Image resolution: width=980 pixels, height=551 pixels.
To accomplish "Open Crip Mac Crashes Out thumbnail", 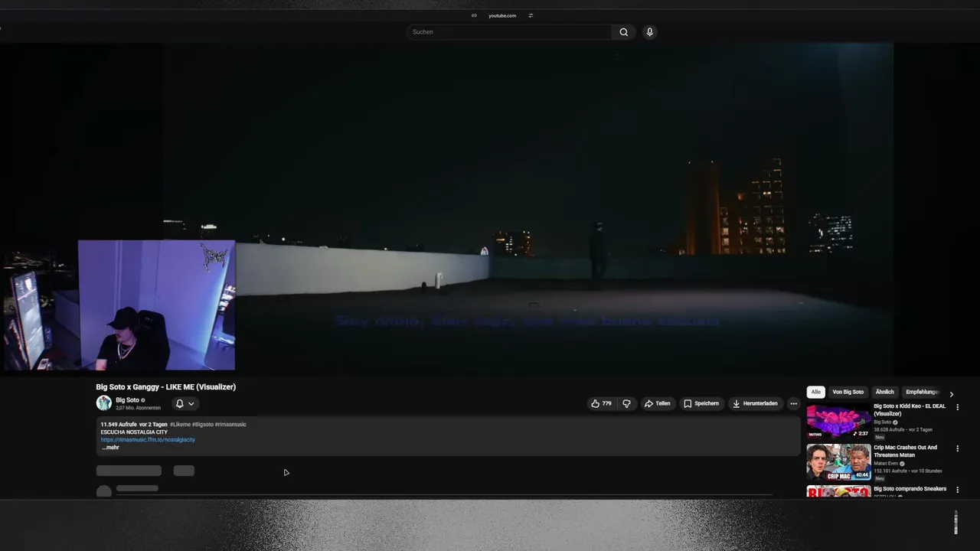I will pyautogui.click(x=838, y=462).
